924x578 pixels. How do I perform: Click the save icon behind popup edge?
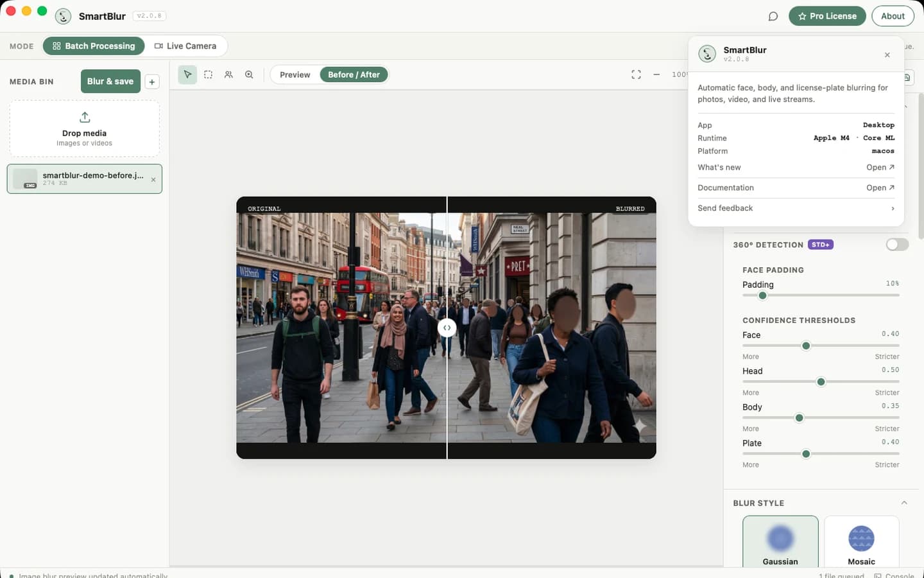click(x=907, y=78)
